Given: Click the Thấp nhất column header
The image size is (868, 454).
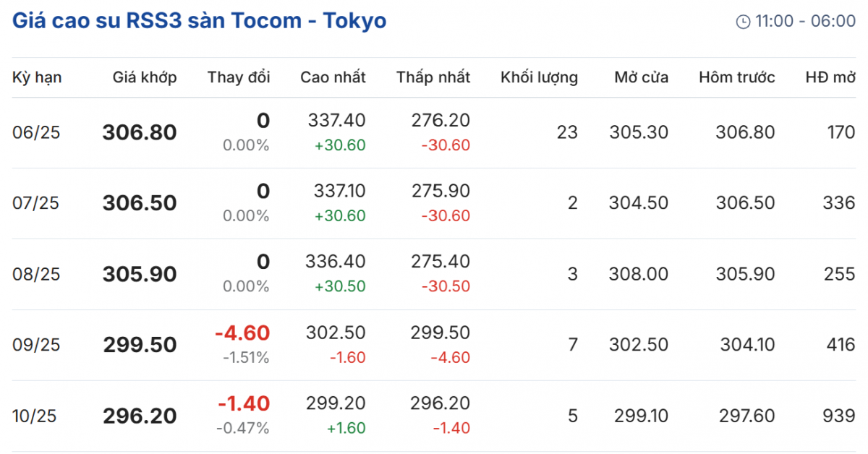Looking at the screenshot, I should tap(433, 77).
